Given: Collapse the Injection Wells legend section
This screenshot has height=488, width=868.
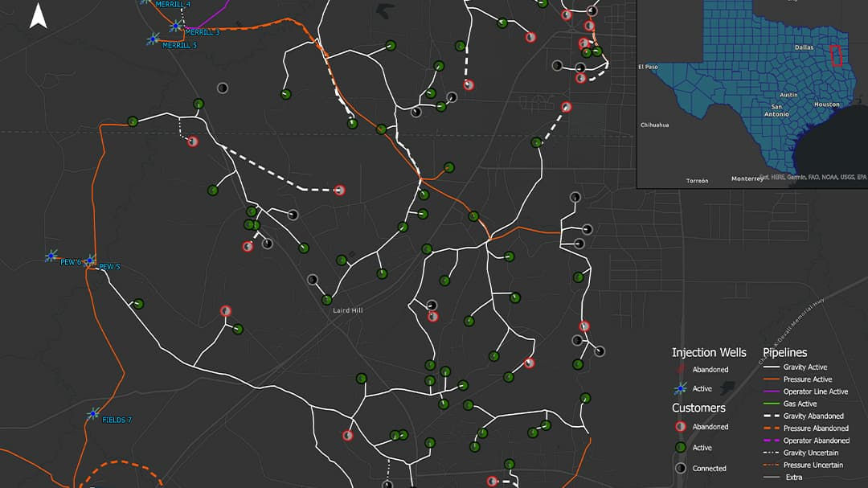Looking at the screenshot, I should (710, 352).
